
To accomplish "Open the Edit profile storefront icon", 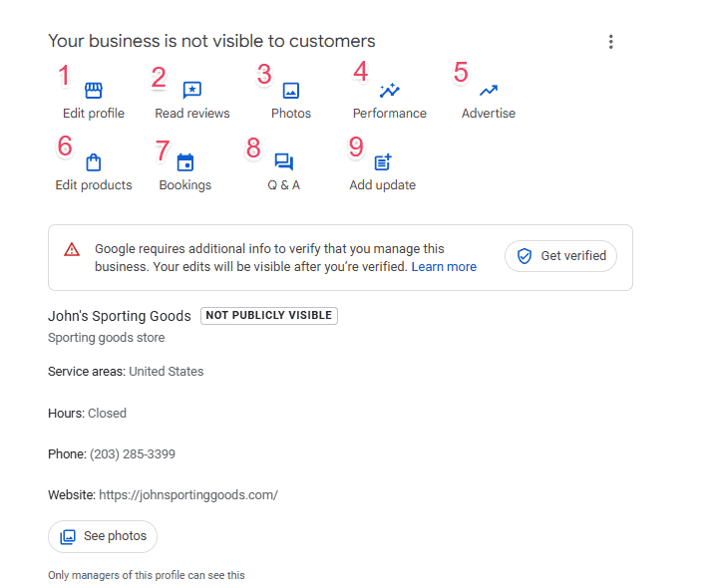I will (x=94, y=91).
